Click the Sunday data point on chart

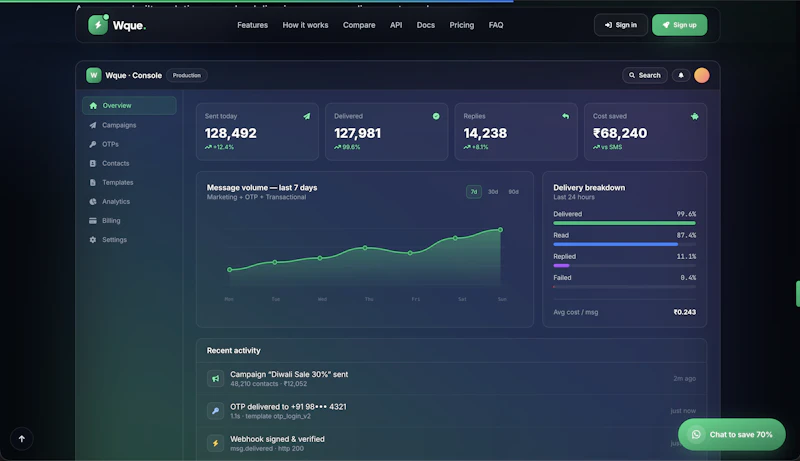[501, 230]
